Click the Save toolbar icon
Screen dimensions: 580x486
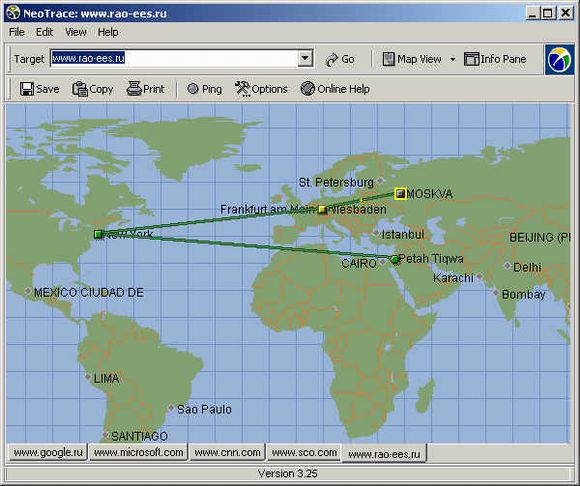[x=27, y=89]
